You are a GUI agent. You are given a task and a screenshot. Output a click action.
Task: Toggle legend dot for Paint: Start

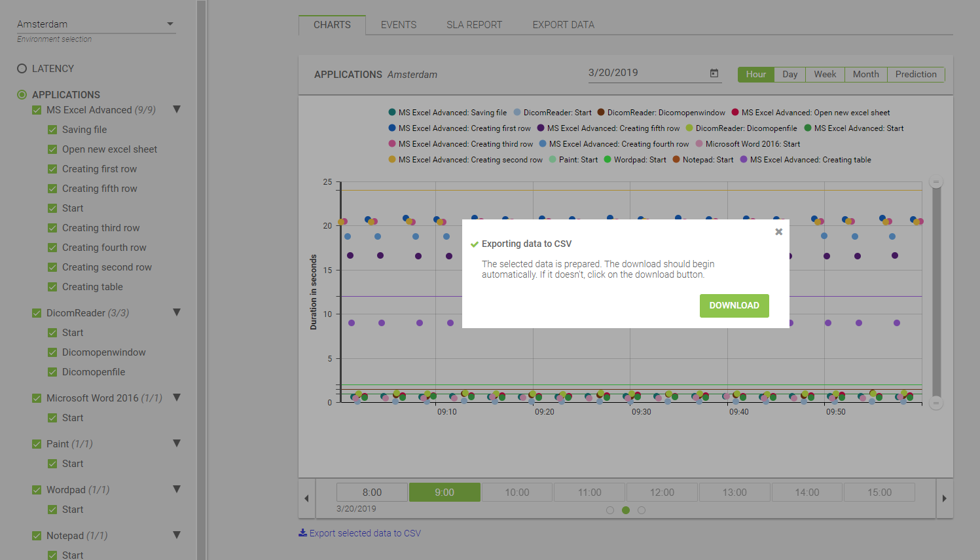click(x=553, y=160)
